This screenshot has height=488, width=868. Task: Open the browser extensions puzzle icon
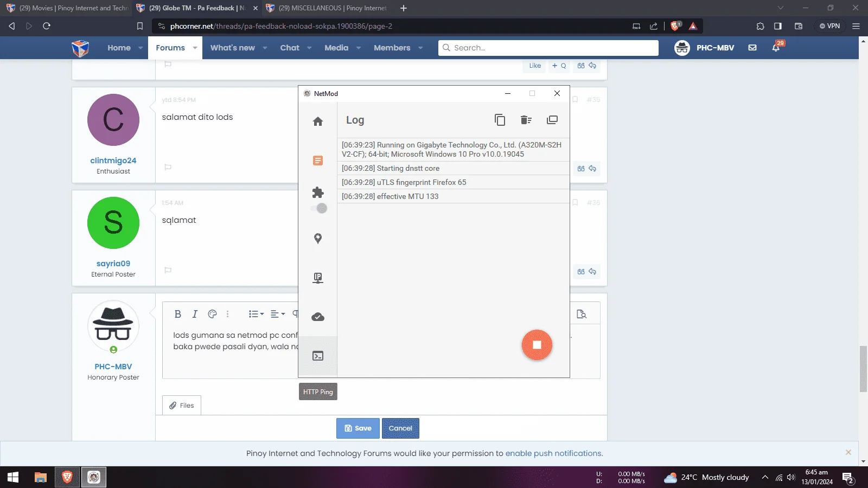pos(760,26)
